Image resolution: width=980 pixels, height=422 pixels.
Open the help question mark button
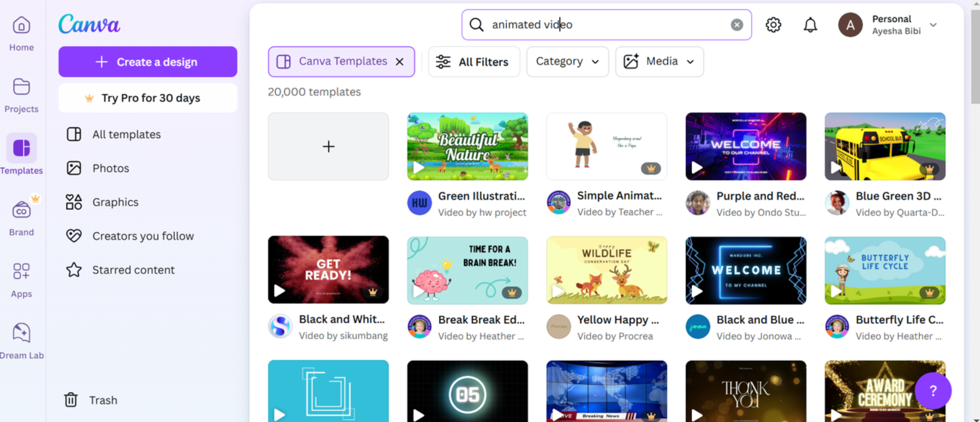tap(932, 391)
